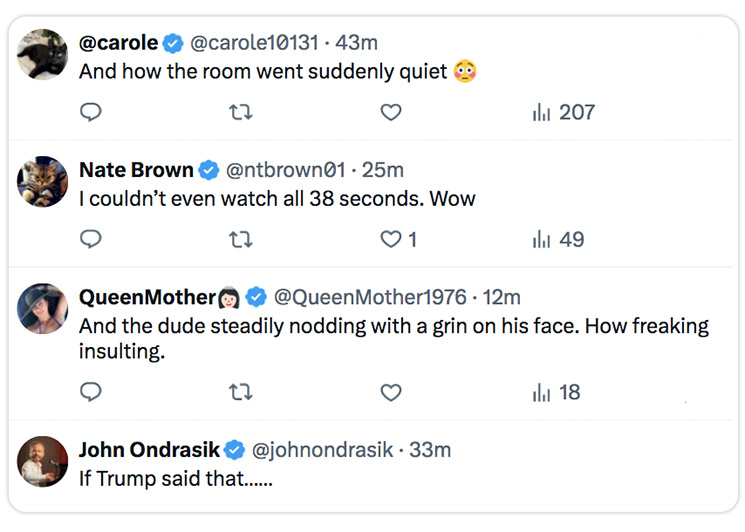Retweet @carole's quiet room tweet
745x532 pixels.
(x=241, y=113)
